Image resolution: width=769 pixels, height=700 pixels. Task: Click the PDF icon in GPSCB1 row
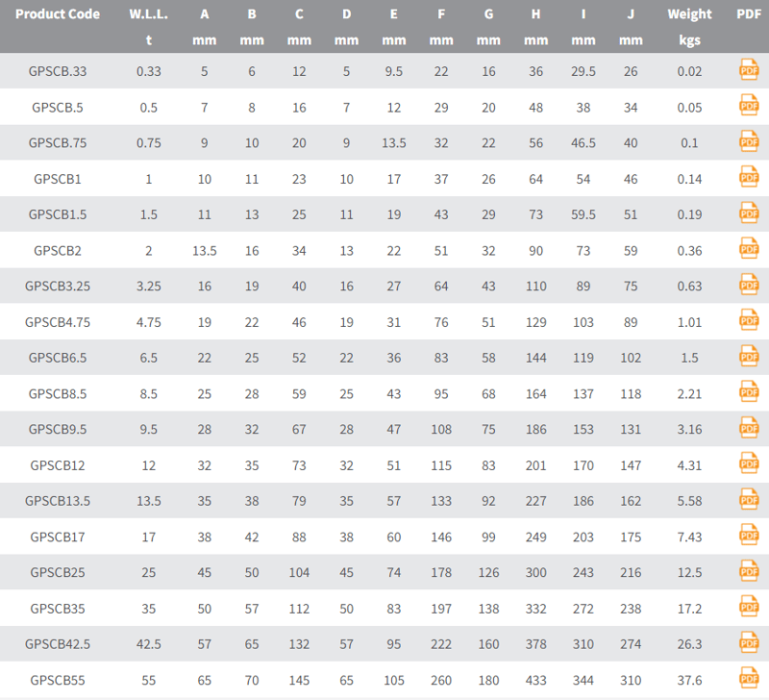[x=749, y=177]
